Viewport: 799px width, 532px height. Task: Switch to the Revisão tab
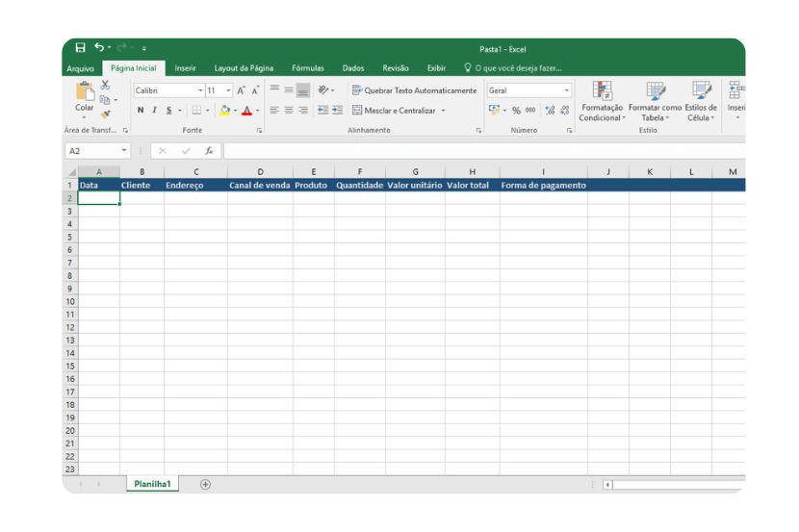396,68
